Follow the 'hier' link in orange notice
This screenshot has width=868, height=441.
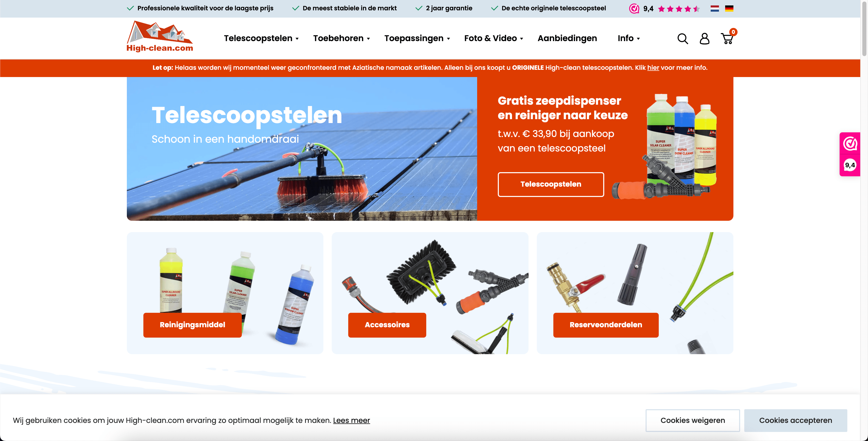coord(653,68)
